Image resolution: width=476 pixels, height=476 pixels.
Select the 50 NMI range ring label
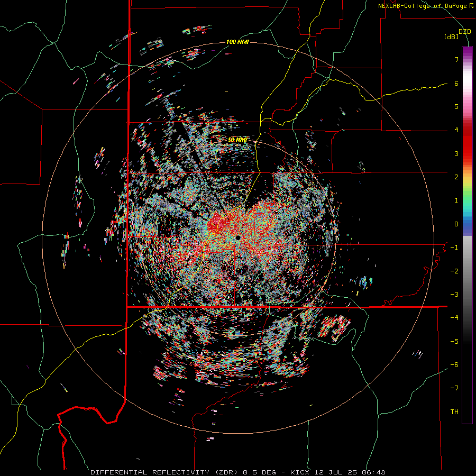(x=237, y=140)
